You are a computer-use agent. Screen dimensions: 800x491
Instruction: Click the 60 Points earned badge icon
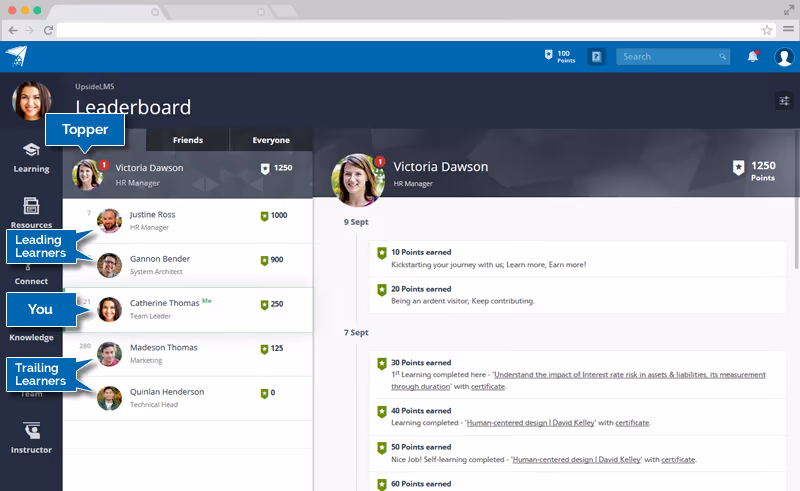pyautogui.click(x=382, y=484)
